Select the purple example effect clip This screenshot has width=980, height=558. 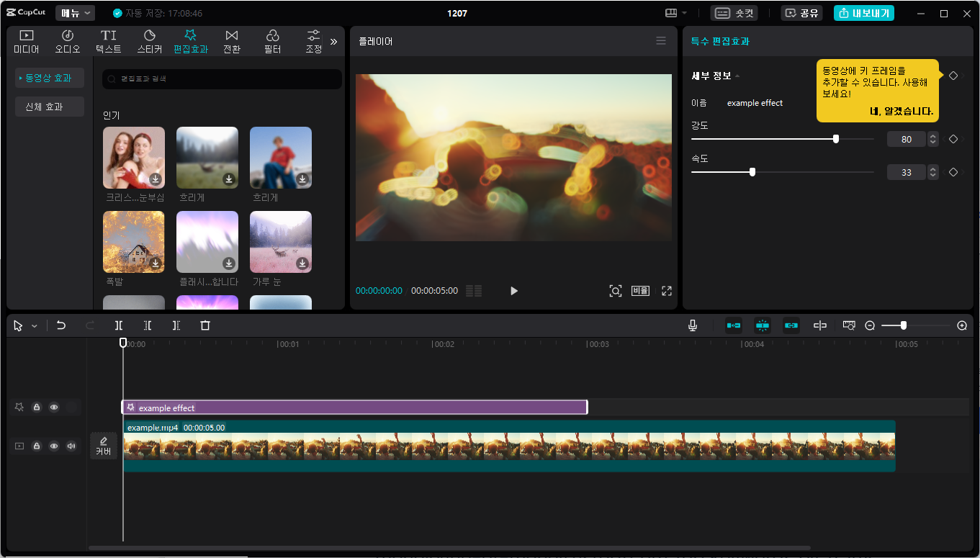coord(355,408)
